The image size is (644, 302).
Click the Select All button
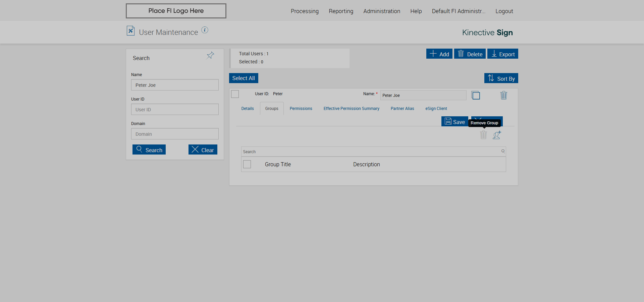(244, 78)
